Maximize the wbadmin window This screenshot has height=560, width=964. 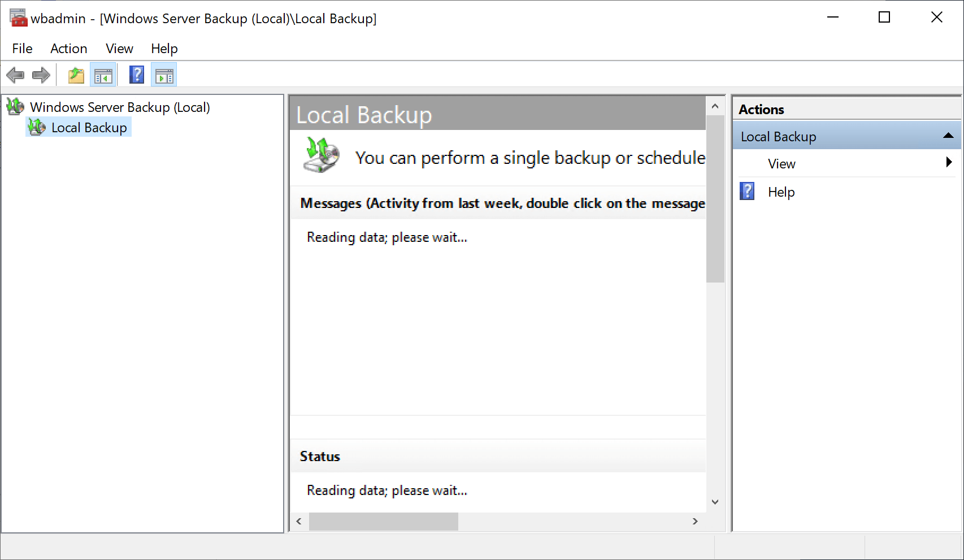[x=884, y=18]
